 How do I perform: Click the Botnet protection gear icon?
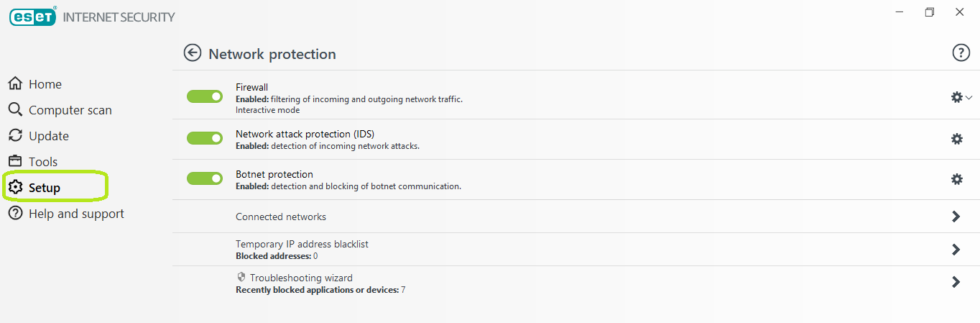coord(956,179)
